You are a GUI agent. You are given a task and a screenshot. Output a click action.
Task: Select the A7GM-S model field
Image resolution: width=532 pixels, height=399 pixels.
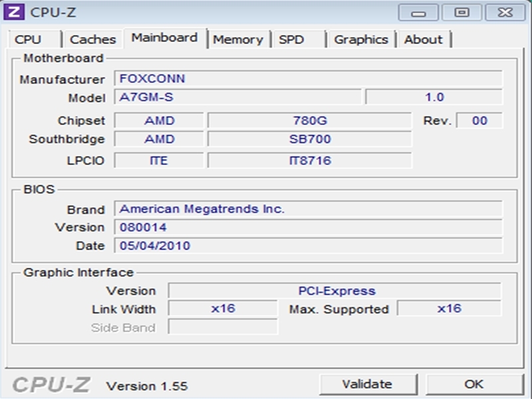coord(238,97)
